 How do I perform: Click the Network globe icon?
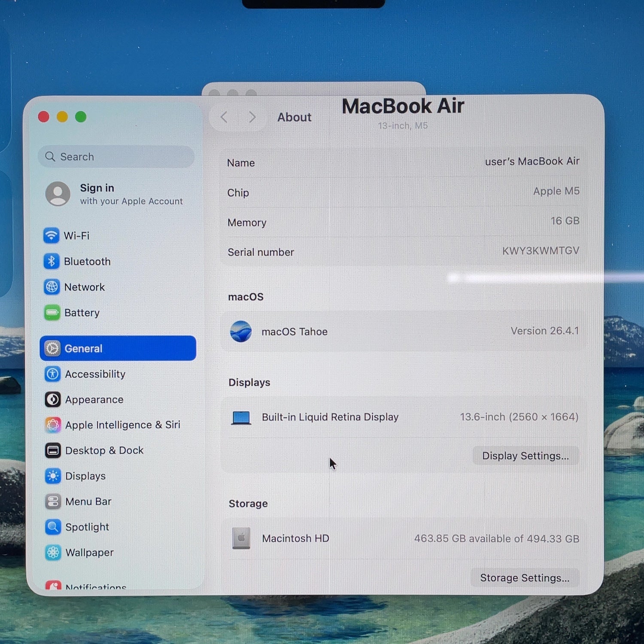(x=52, y=287)
